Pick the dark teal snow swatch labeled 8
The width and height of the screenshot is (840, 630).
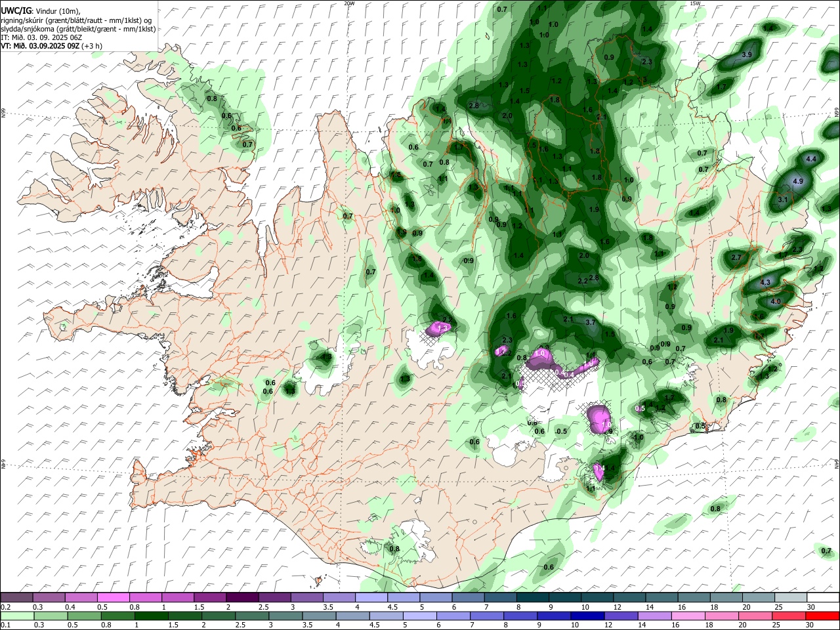tap(532, 598)
